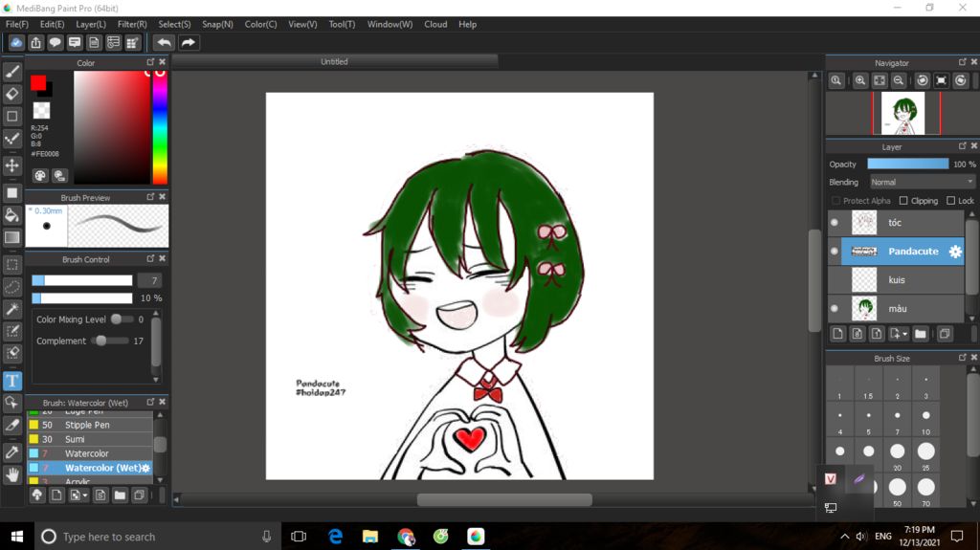Open the Filter menu
This screenshot has height=550, width=980.
[132, 24]
